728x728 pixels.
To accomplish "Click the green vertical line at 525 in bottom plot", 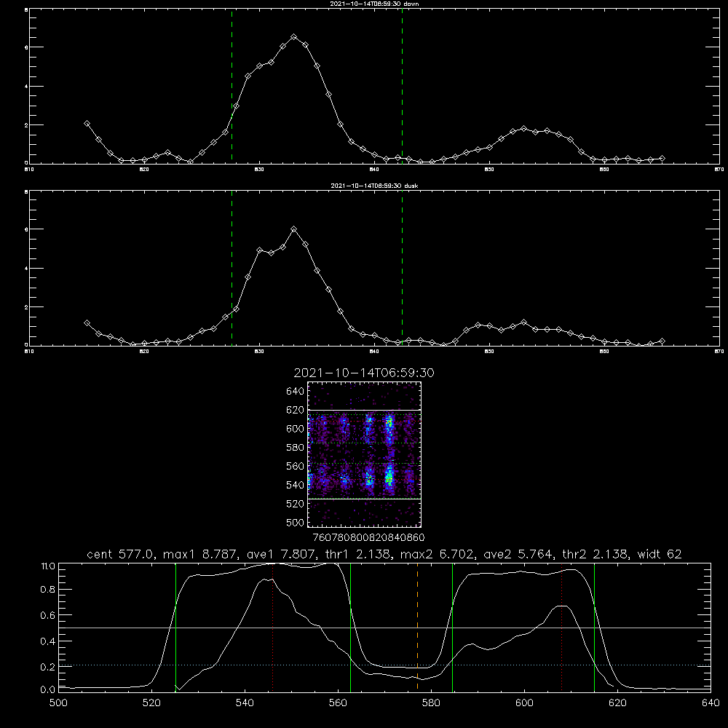I will [x=175, y=628].
